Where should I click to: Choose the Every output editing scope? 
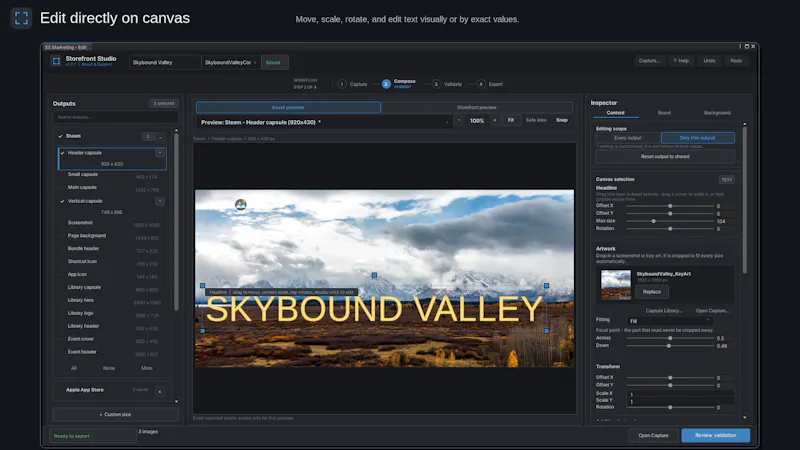[628, 138]
